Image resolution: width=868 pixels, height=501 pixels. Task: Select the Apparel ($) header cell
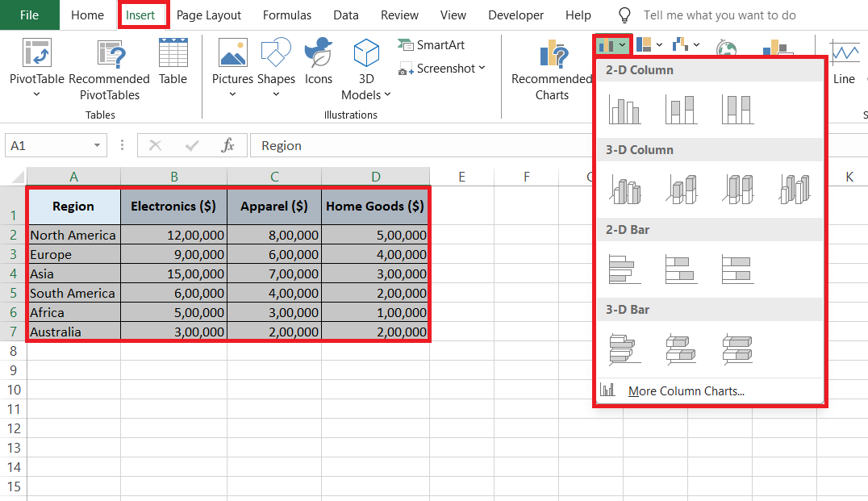point(274,206)
